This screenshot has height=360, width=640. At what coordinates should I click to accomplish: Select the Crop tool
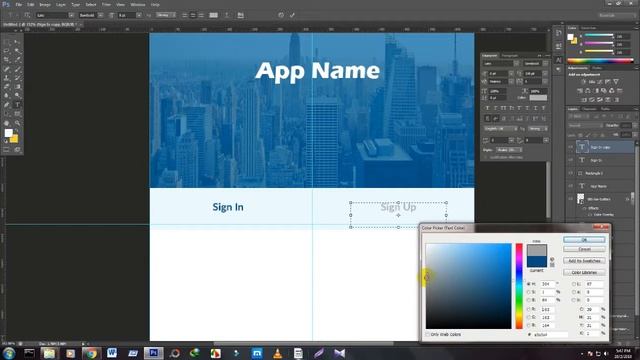pos(7,60)
